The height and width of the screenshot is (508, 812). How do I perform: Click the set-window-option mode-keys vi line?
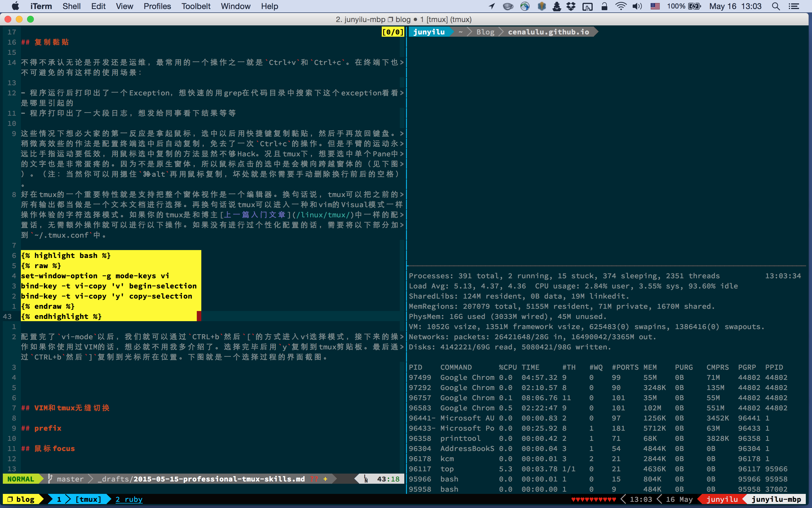coord(95,275)
